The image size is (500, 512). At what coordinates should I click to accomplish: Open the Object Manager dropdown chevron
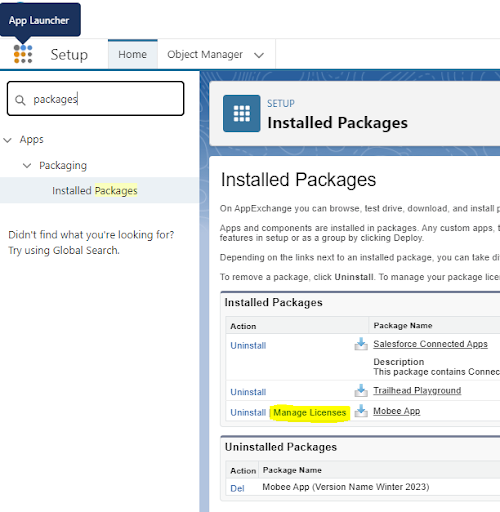(x=259, y=55)
